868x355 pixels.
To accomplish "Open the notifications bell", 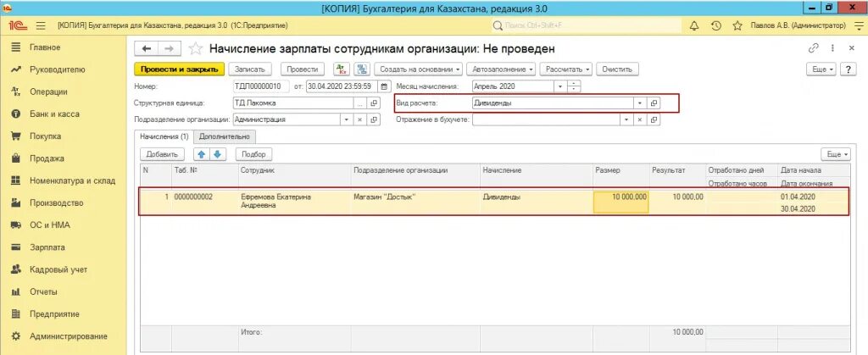I will [x=693, y=25].
